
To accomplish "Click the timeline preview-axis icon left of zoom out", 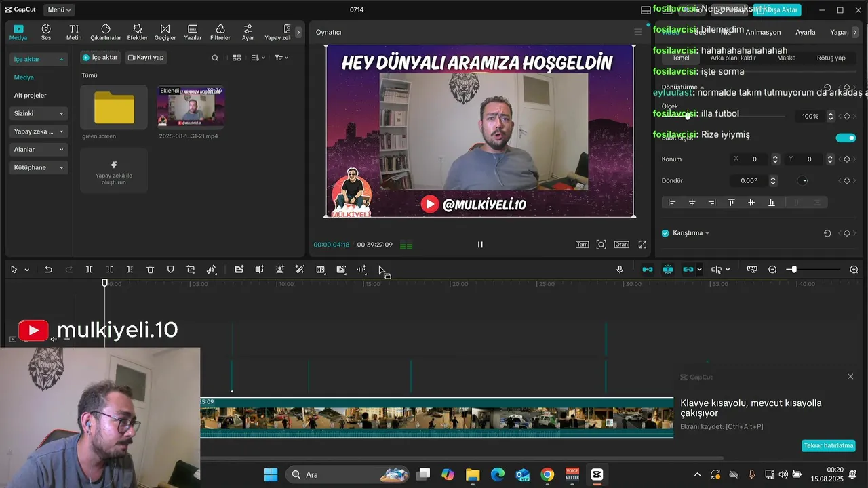I will pyautogui.click(x=752, y=270).
